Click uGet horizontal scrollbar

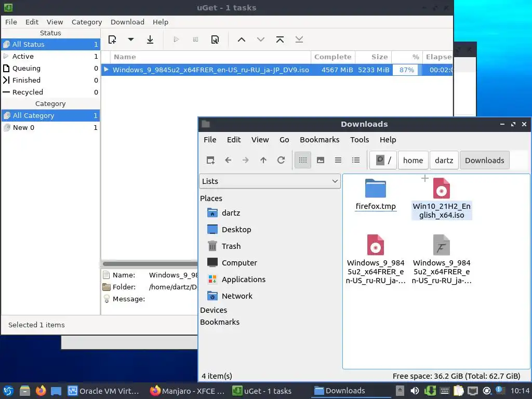(x=150, y=263)
